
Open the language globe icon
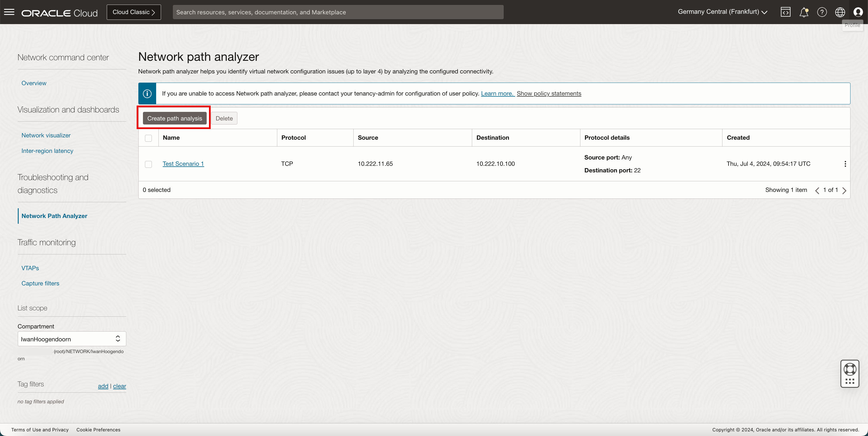(840, 12)
